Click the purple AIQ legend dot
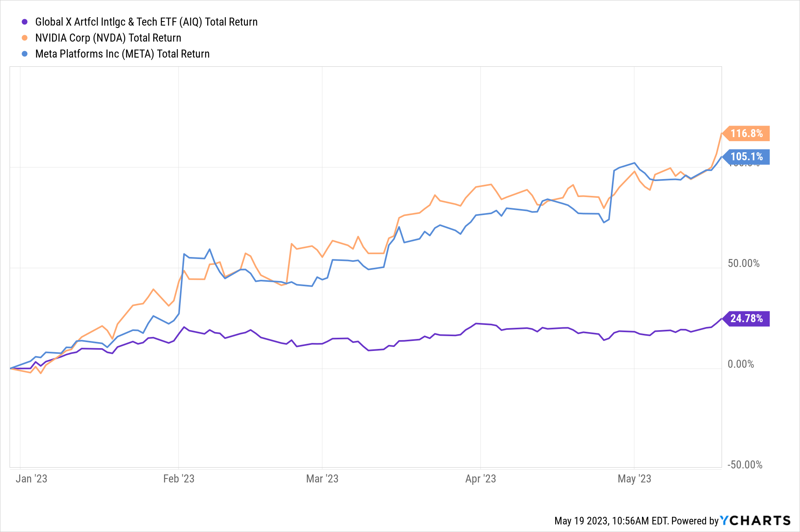 (x=25, y=22)
